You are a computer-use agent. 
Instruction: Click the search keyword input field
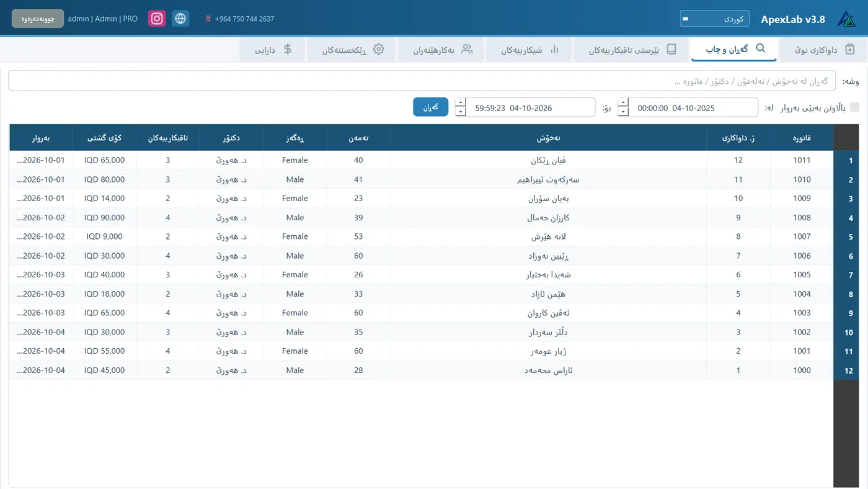pos(422,81)
